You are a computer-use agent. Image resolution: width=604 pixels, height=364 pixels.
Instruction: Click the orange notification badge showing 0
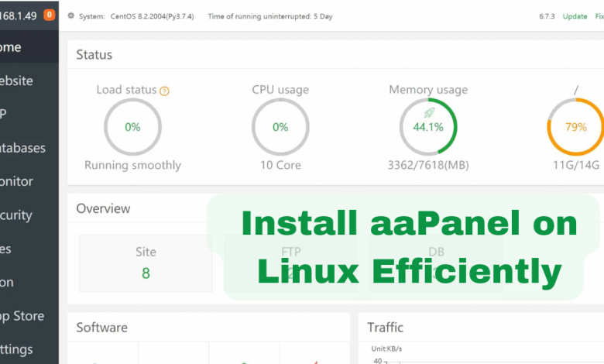click(x=50, y=15)
